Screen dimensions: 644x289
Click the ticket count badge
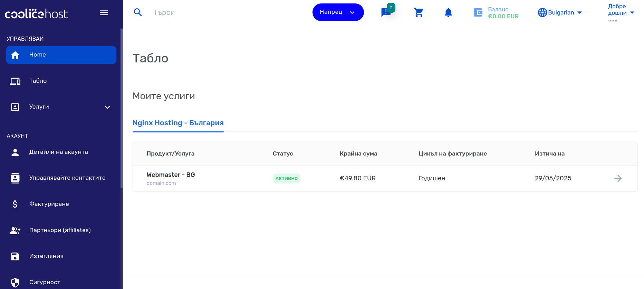point(391,8)
